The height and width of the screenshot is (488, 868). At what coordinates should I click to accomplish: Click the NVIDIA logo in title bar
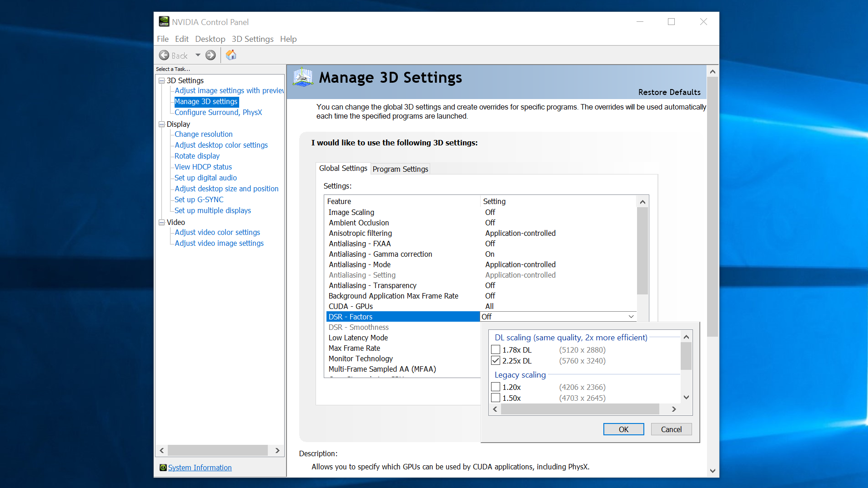[164, 22]
